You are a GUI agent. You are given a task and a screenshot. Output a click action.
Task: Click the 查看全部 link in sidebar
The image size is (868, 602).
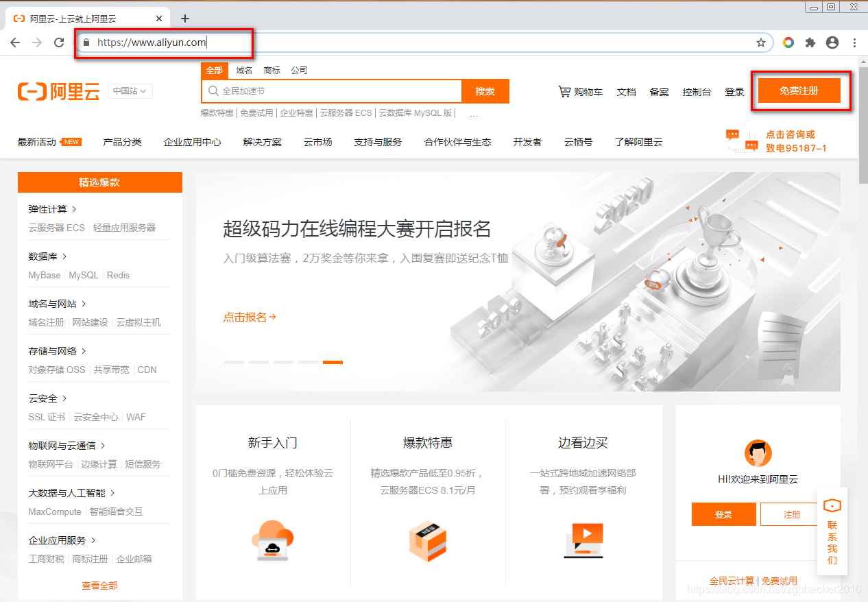click(99, 586)
